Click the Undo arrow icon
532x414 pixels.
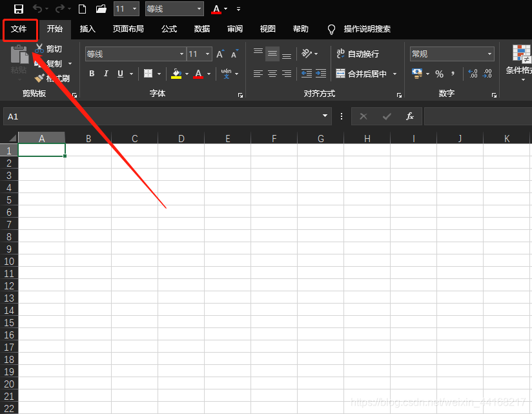[37, 9]
